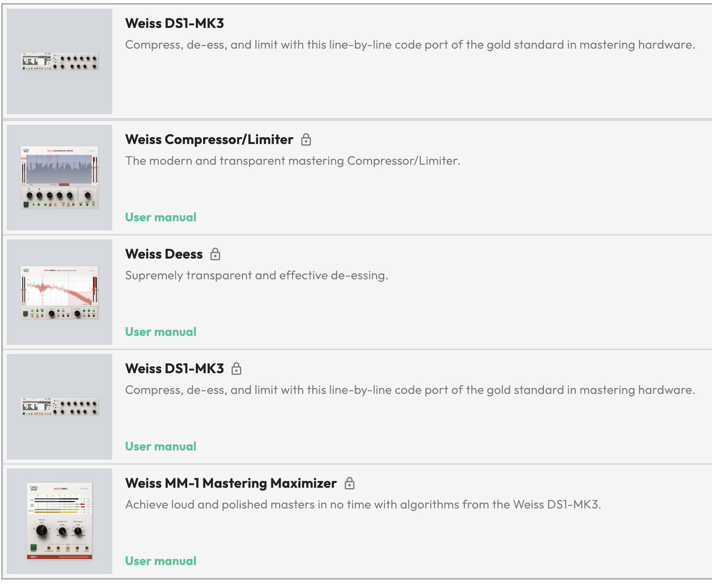Click the Weiss DS1-MK3 title without a lock
Image resolution: width=712 pixels, height=588 pixels.
click(x=174, y=23)
